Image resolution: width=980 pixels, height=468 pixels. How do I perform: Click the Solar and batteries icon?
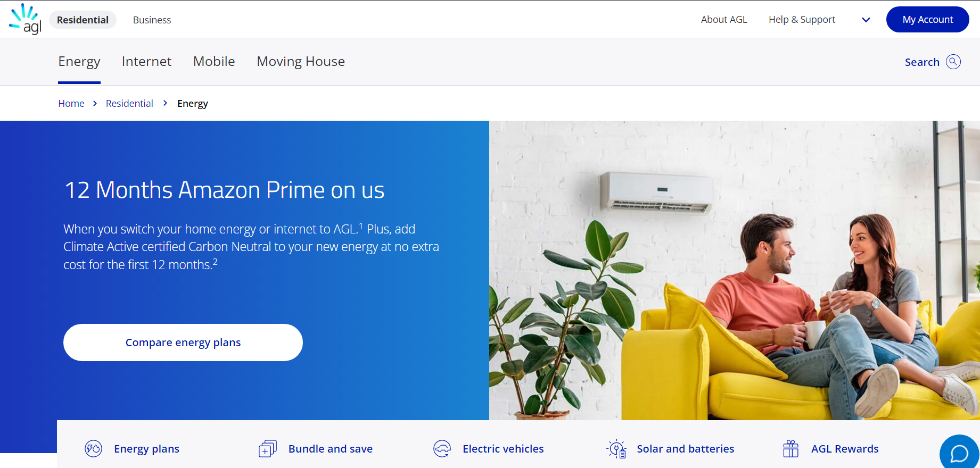tap(616, 449)
